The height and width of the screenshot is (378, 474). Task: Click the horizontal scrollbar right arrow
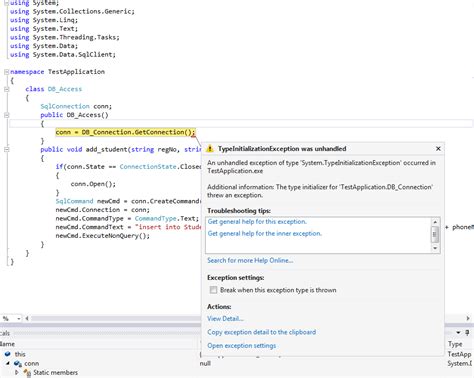coord(468,318)
